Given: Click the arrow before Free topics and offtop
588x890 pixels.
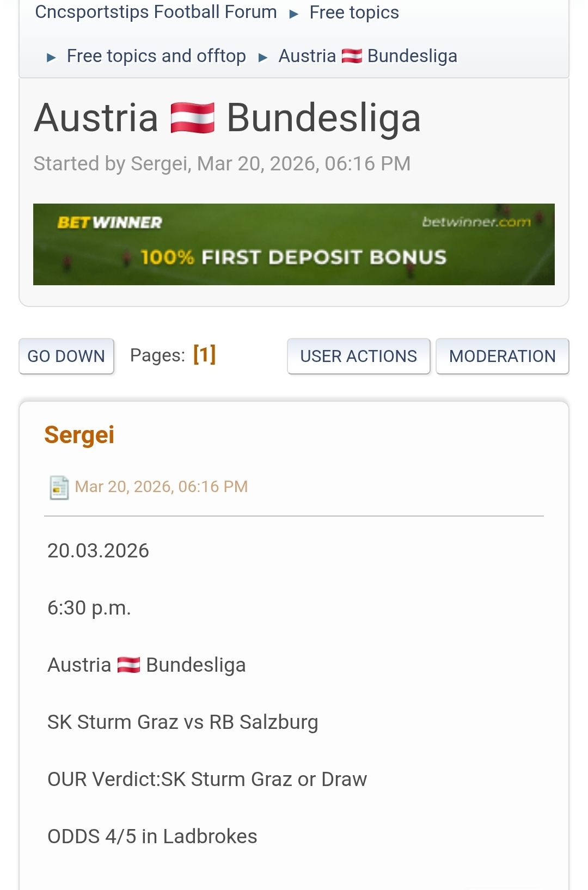Looking at the screenshot, I should pyautogui.click(x=51, y=57).
